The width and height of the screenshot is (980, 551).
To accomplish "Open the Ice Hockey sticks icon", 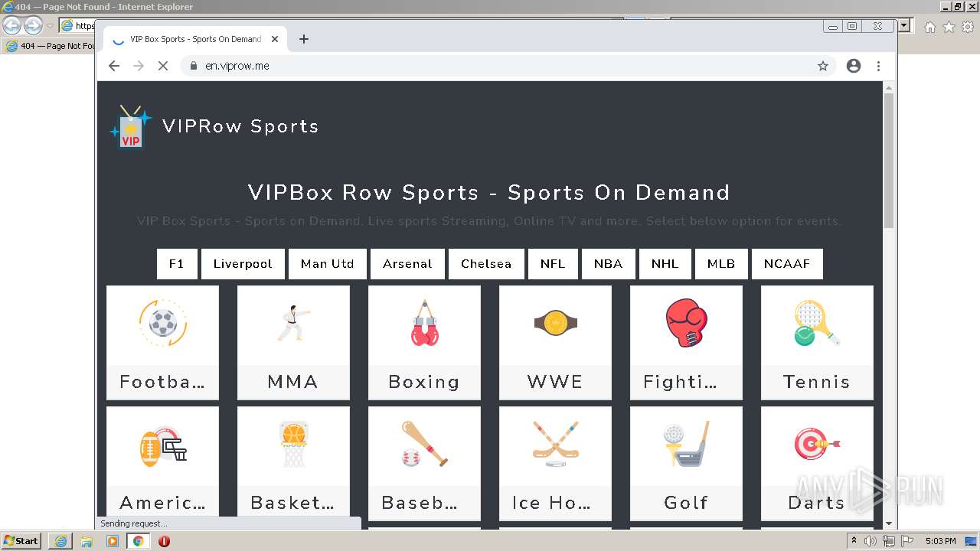I will (555, 444).
